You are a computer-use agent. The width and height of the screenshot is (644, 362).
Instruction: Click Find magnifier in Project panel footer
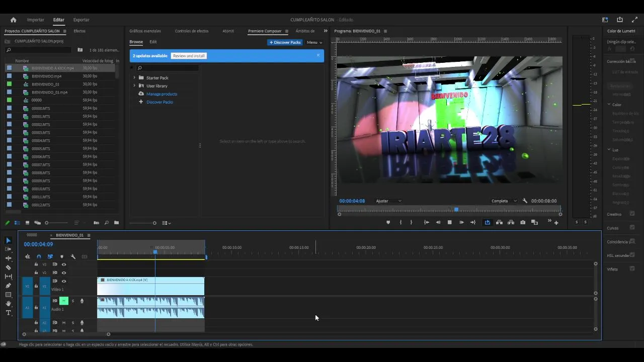coord(106,223)
